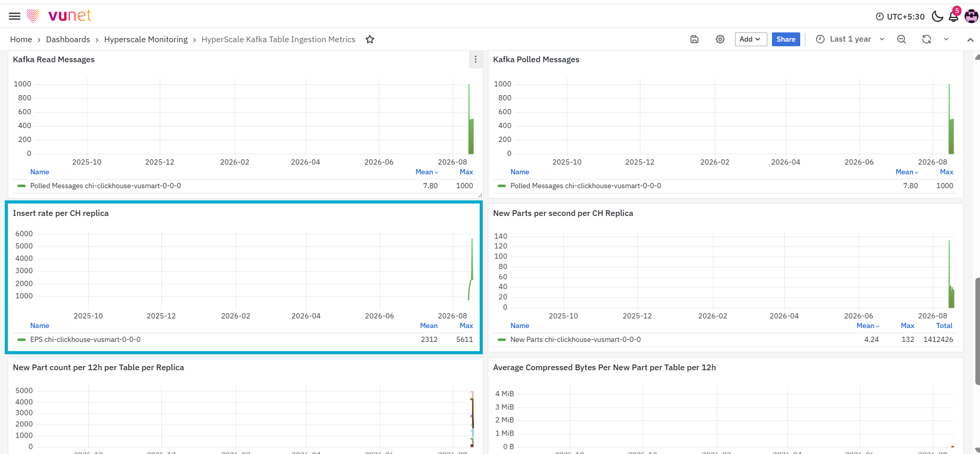980x454 pixels.
Task: Open the hamburger navigation menu
Action: click(15, 16)
